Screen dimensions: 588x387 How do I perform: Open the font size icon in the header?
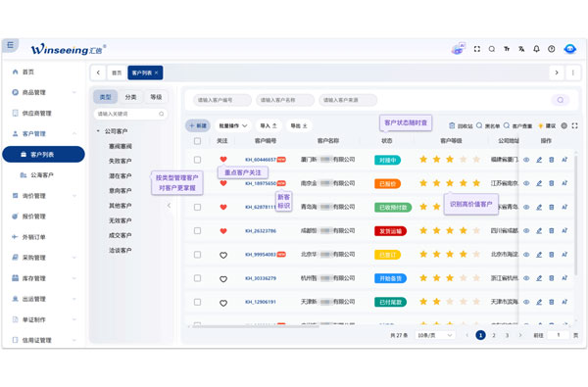point(507,49)
